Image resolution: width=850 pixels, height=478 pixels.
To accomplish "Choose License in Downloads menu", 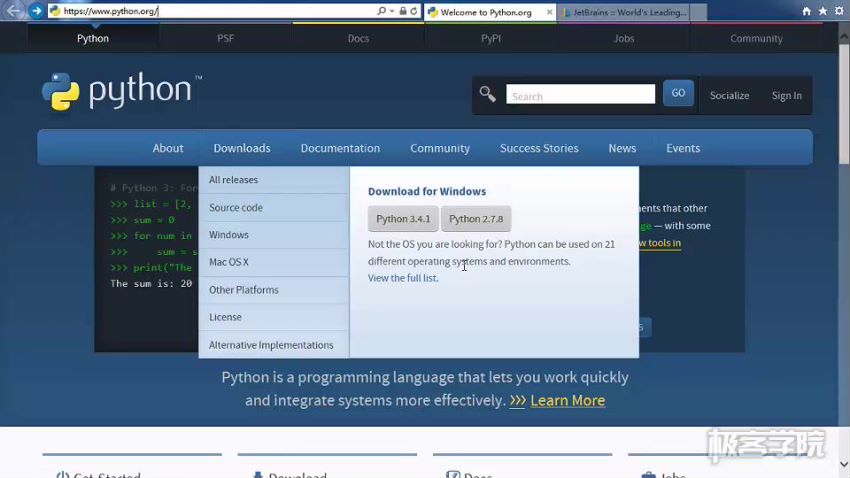I will 274,317.
